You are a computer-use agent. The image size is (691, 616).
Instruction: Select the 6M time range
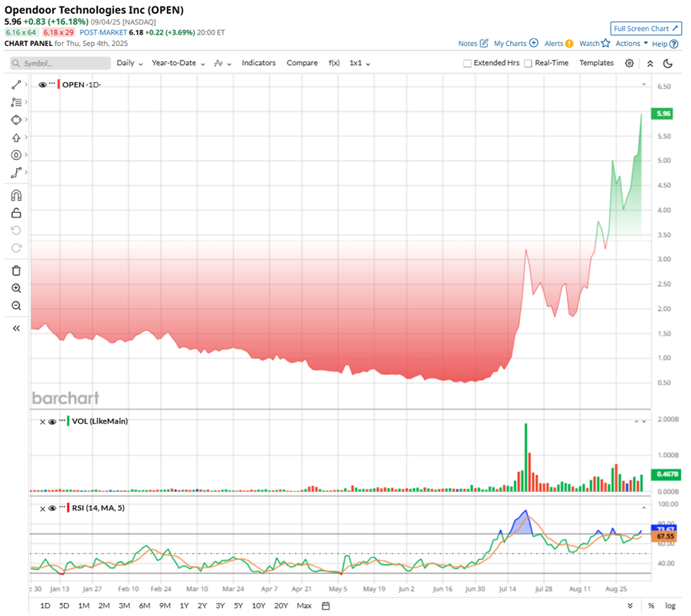point(145,606)
